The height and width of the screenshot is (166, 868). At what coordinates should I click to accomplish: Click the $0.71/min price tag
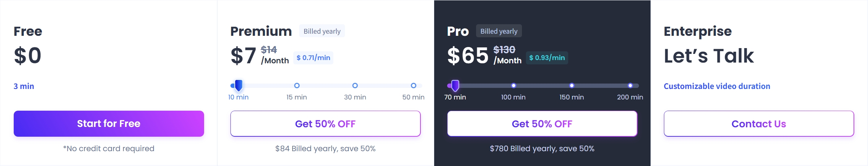point(313,58)
